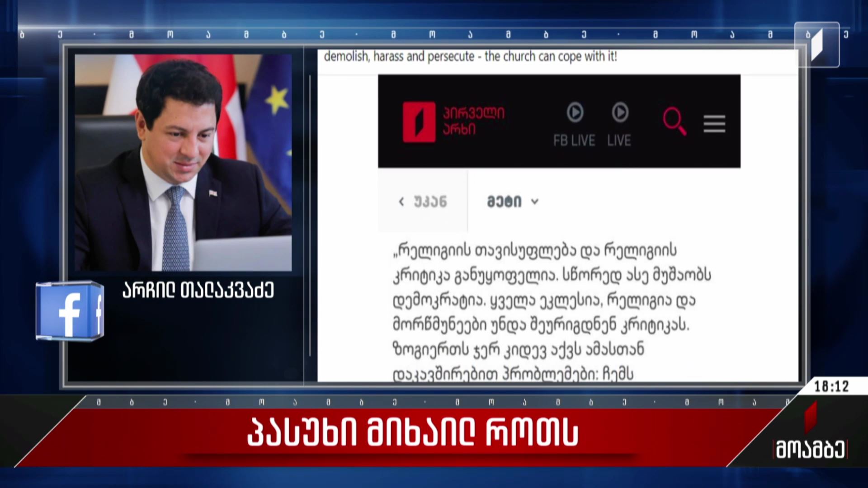868x488 pixels.
Task: Click the line starting კრიტიკა განუყოფელია
Action: point(552,275)
